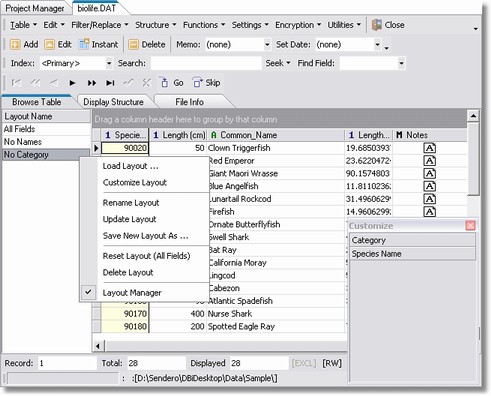Click the Skip records icon

coord(198,82)
